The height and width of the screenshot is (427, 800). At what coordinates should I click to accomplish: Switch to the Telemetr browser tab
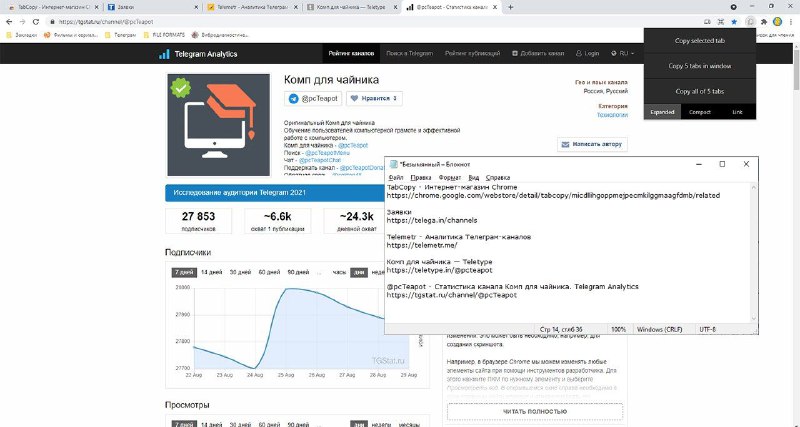(251, 7)
